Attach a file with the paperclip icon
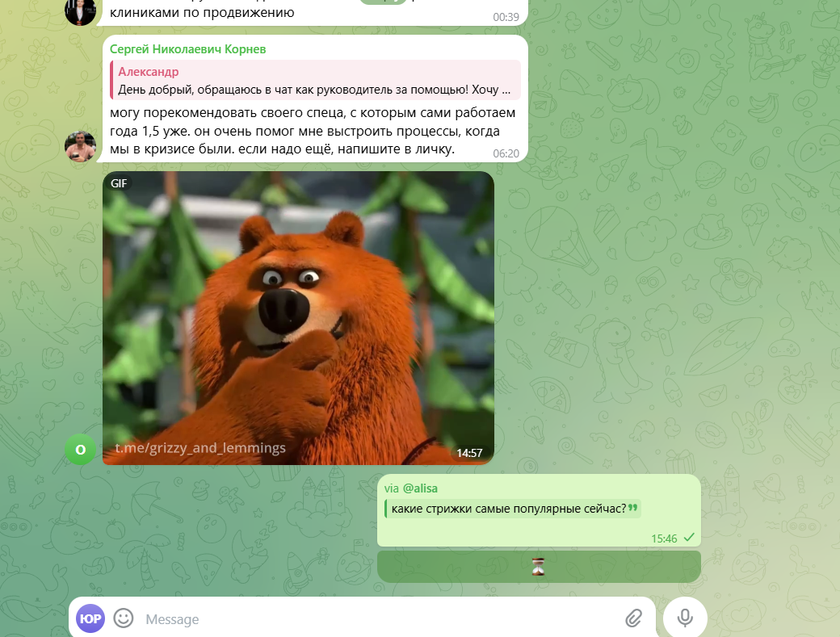 634,618
